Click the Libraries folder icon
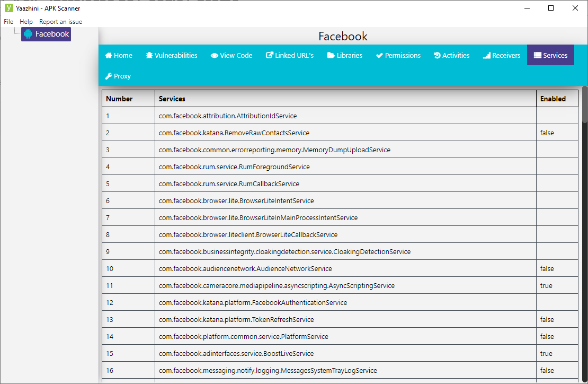The image size is (588, 384). (331, 56)
